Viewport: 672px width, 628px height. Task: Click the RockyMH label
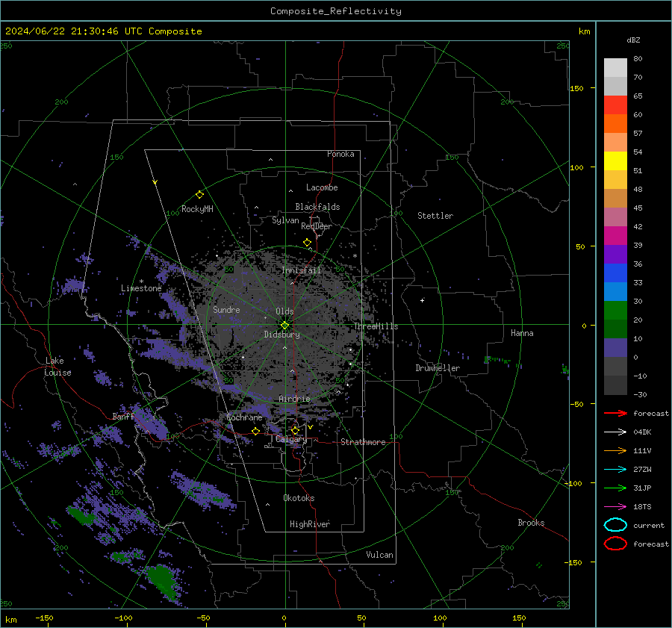[x=197, y=209]
